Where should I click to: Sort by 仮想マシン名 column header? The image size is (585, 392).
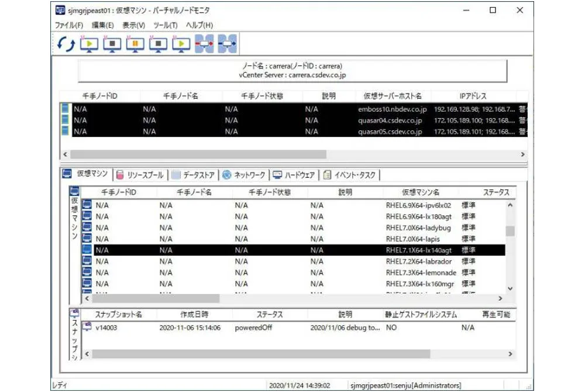coord(421,192)
